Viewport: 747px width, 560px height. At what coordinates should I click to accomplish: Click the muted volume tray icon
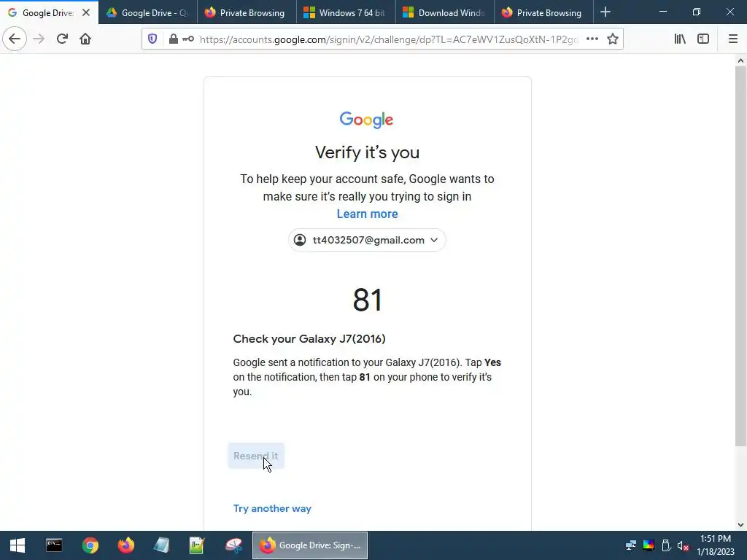pyautogui.click(x=683, y=545)
